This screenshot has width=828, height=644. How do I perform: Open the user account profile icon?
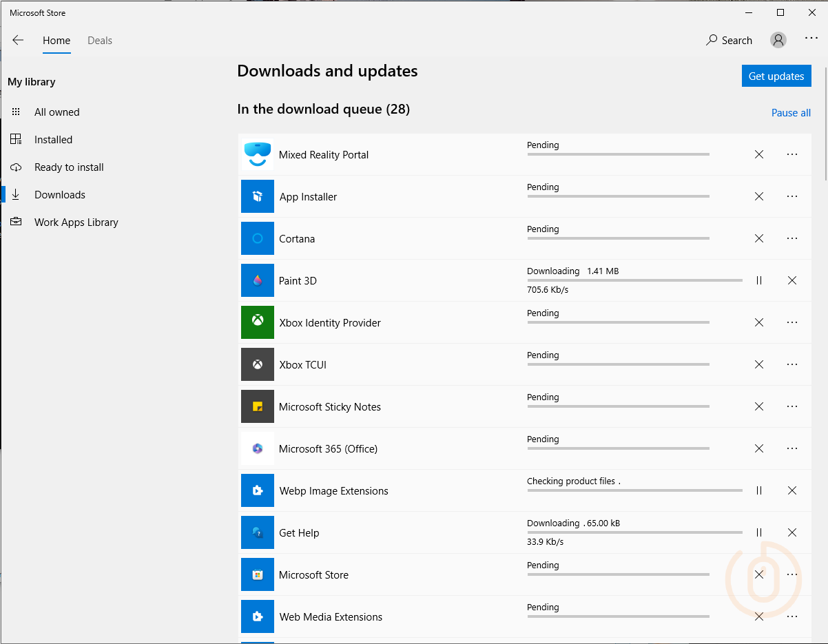click(778, 40)
